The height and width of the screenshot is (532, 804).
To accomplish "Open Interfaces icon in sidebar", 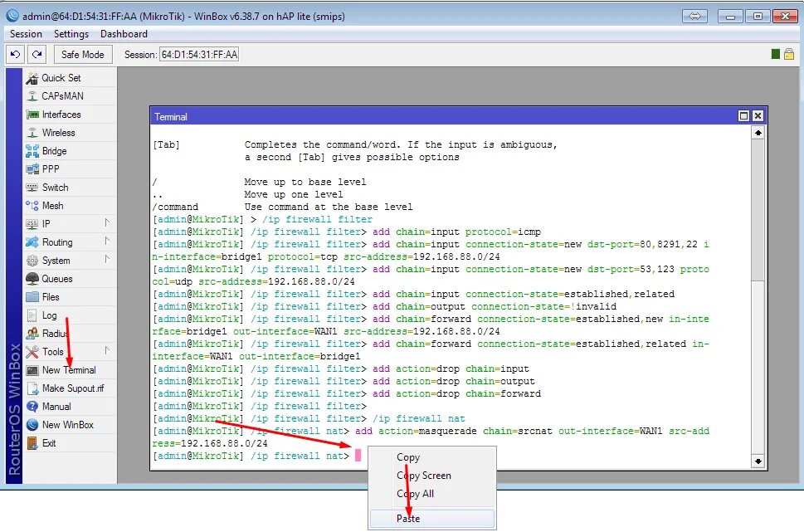I will (32, 115).
